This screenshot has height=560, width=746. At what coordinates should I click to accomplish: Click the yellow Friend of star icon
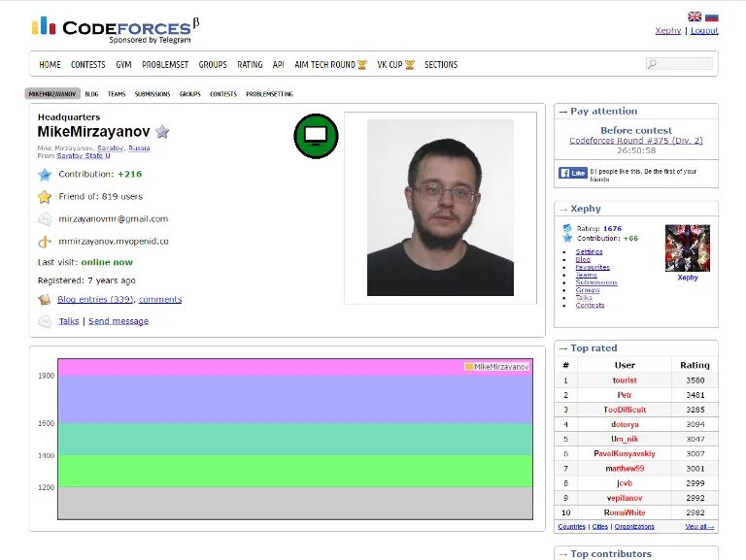45,196
